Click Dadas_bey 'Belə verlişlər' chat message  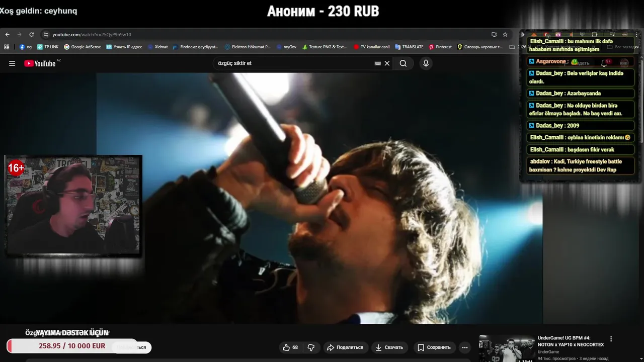[581, 77]
